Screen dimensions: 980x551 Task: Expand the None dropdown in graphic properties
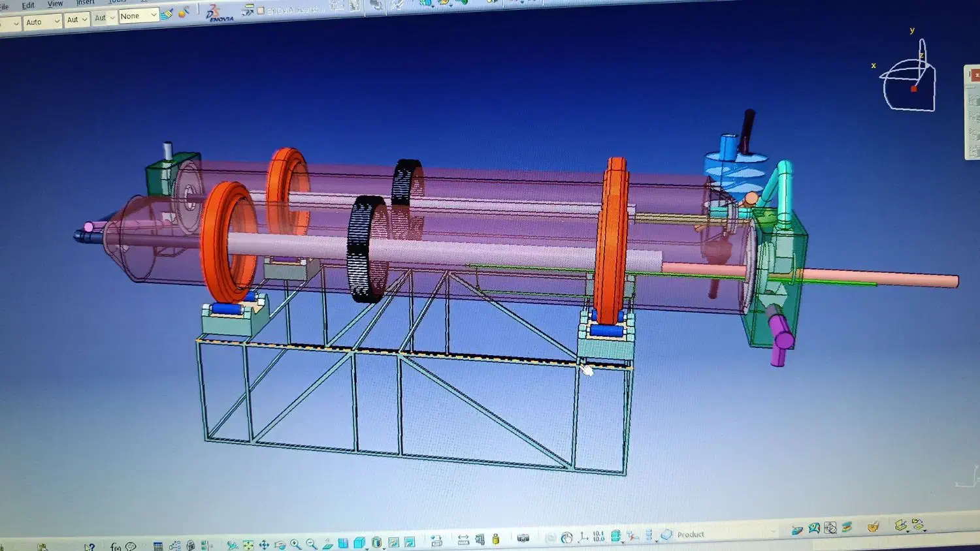[x=154, y=15]
